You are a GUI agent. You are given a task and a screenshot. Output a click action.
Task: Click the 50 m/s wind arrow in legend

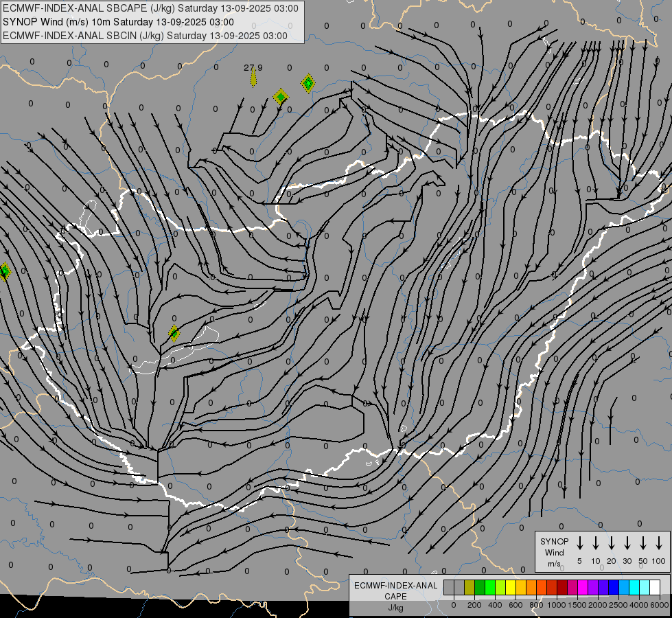click(x=643, y=542)
